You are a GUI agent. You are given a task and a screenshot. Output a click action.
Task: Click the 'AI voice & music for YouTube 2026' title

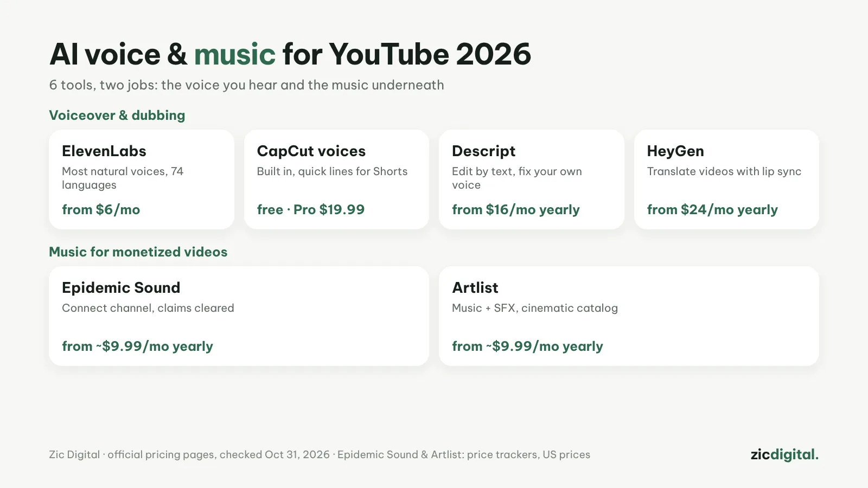tap(290, 54)
